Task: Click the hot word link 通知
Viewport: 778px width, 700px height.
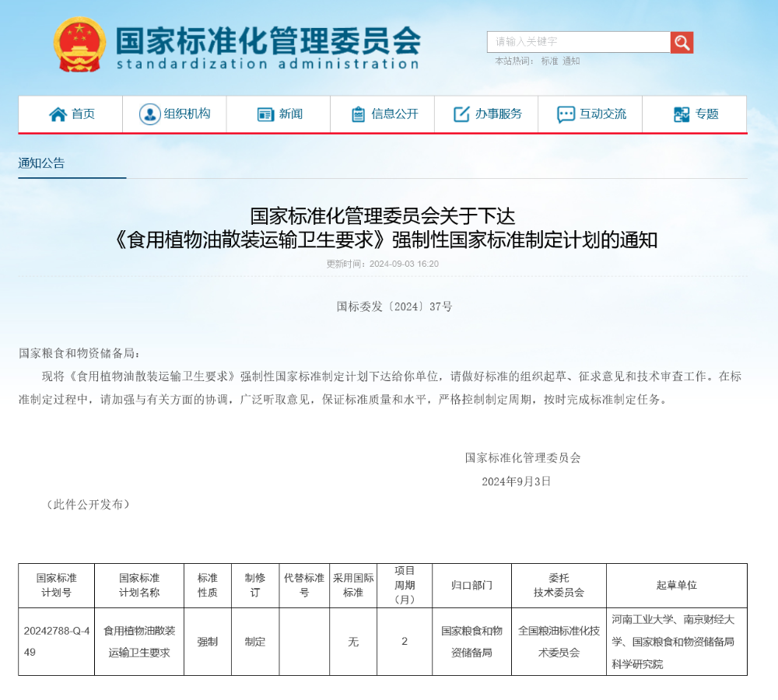Action: [571, 61]
